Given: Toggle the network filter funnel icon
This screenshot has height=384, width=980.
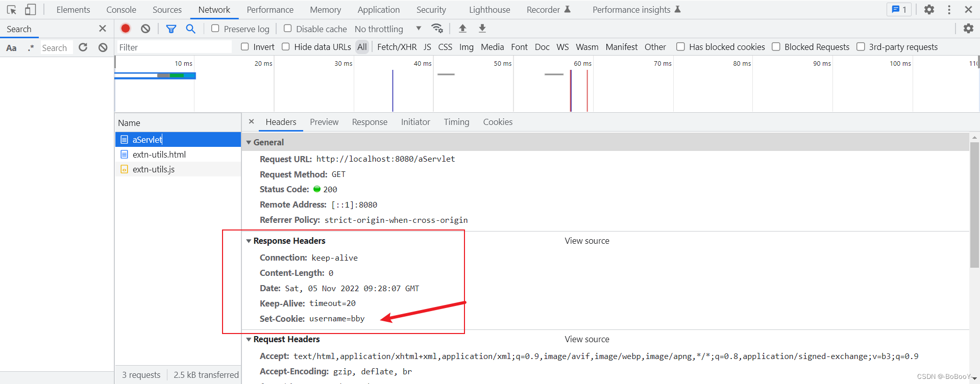Looking at the screenshot, I should (x=171, y=29).
